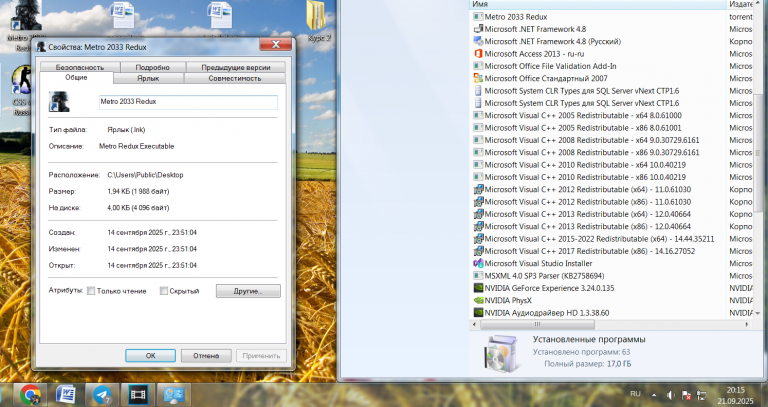
Task: Select the first Word document desktop icon
Action: 122,16
